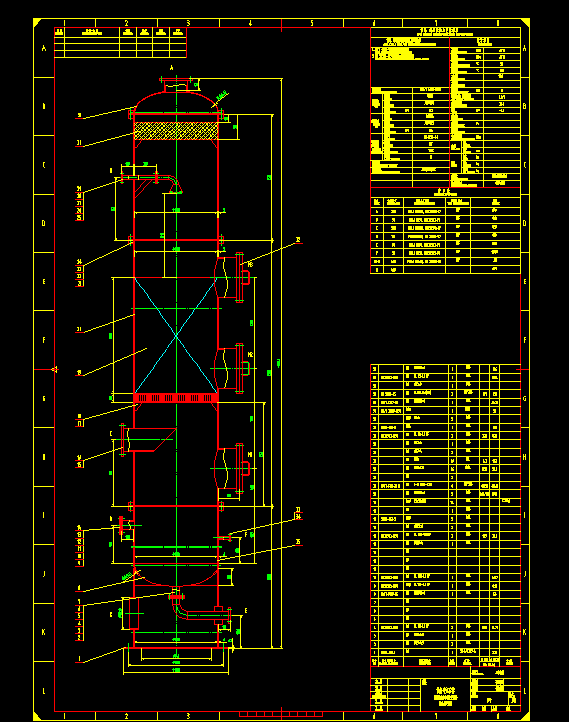Select the crosshatched demister pad near tower top

click(176, 131)
